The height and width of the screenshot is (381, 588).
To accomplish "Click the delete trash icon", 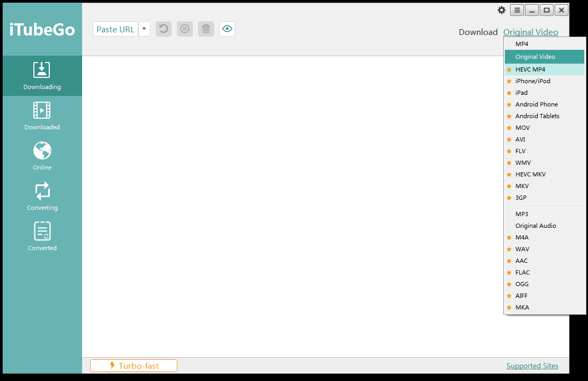I will point(206,29).
